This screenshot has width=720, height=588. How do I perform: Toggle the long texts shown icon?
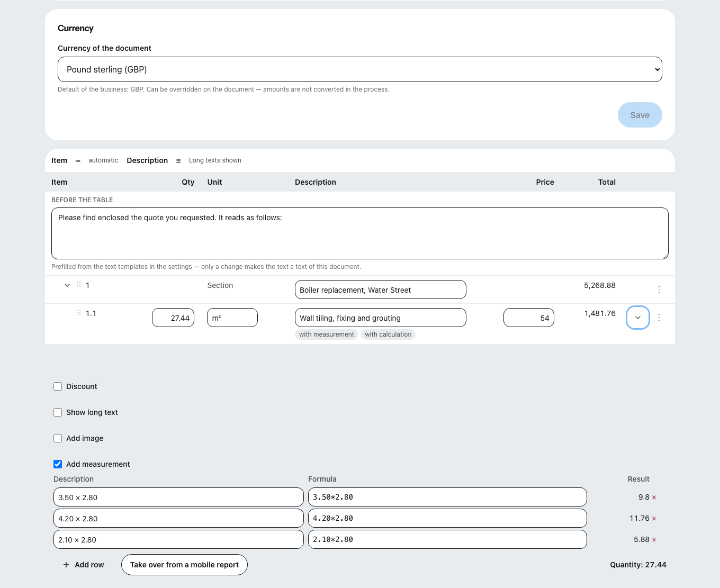pyautogui.click(x=178, y=161)
